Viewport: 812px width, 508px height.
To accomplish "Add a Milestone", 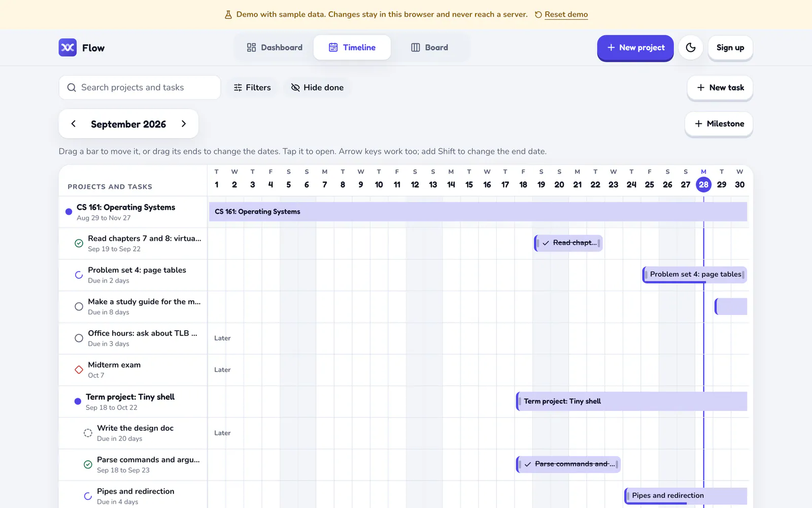I will point(719,124).
